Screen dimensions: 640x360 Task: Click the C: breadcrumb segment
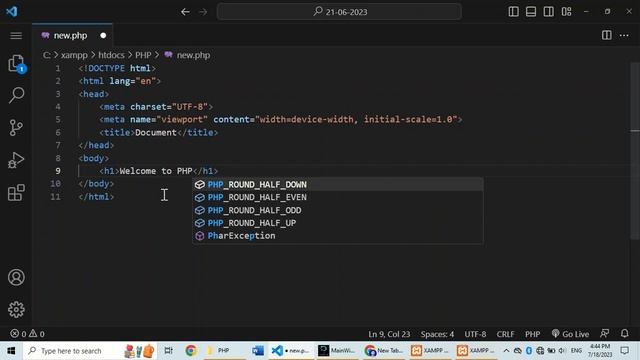(47, 55)
